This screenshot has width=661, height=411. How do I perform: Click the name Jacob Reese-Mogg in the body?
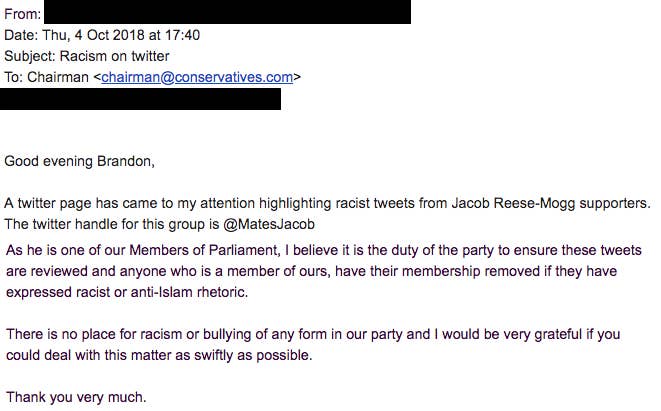point(513,204)
